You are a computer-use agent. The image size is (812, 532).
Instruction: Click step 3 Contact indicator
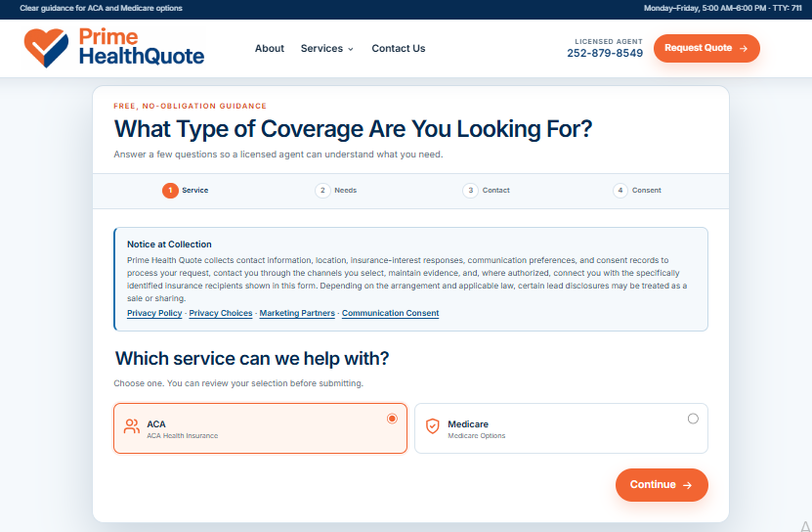point(486,191)
